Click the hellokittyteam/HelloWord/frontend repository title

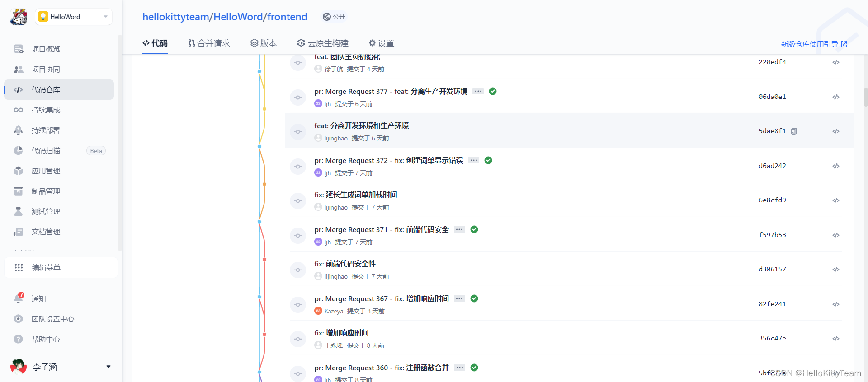[225, 17]
